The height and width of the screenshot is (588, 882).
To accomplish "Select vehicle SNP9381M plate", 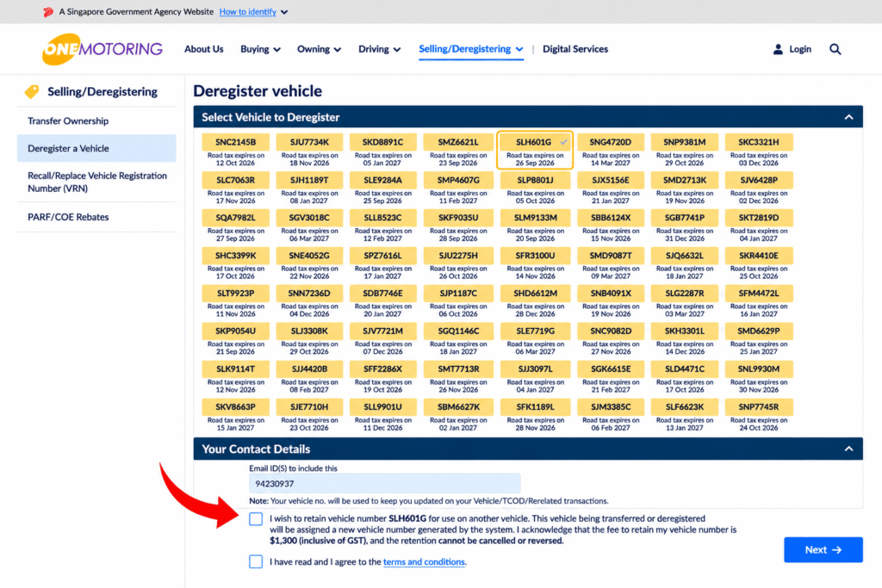I will tap(685, 142).
